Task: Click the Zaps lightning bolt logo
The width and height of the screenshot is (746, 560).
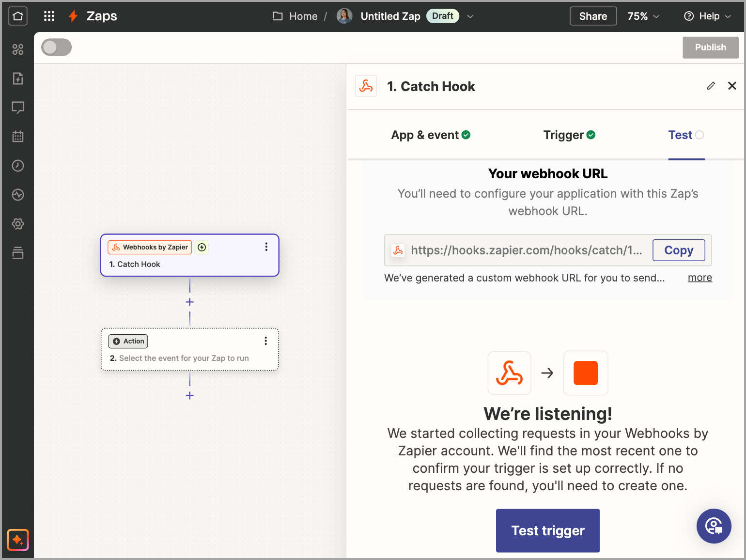Action: click(73, 16)
